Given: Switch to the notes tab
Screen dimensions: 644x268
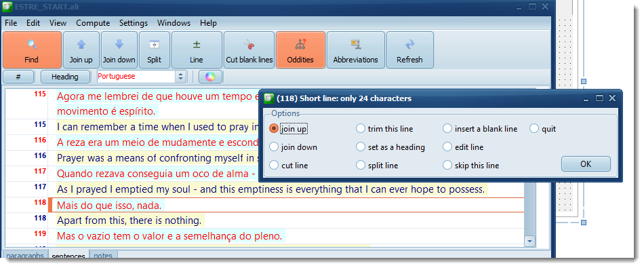Looking at the screenshot, I should [x=103, y=255].
